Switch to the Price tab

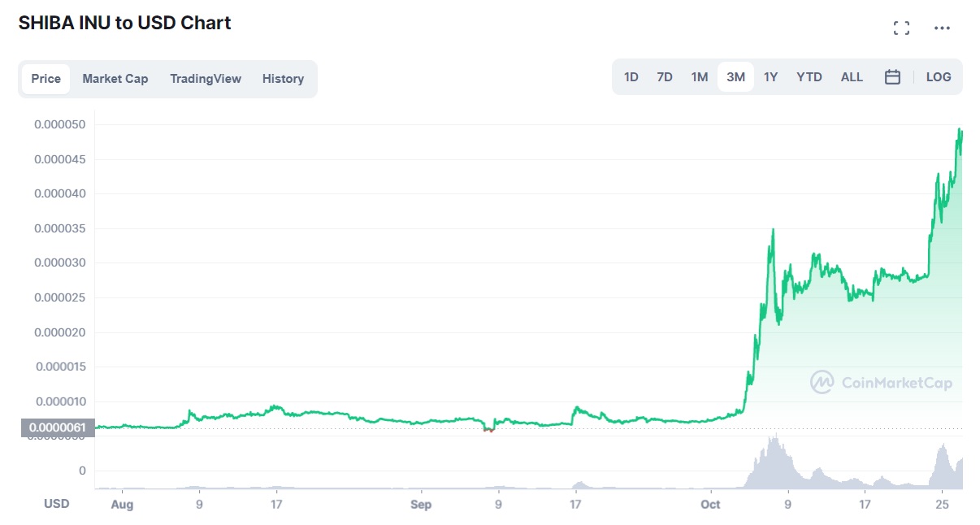(x=46, y=79)
